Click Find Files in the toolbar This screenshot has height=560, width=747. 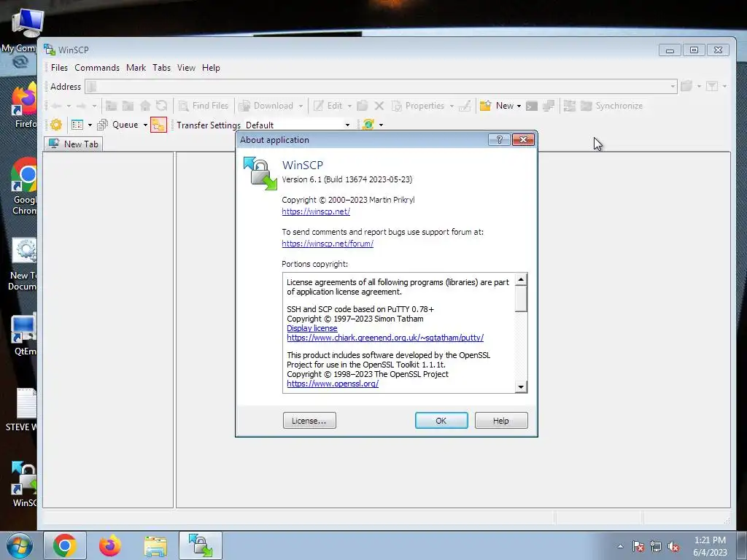click(x=204, y=106)
